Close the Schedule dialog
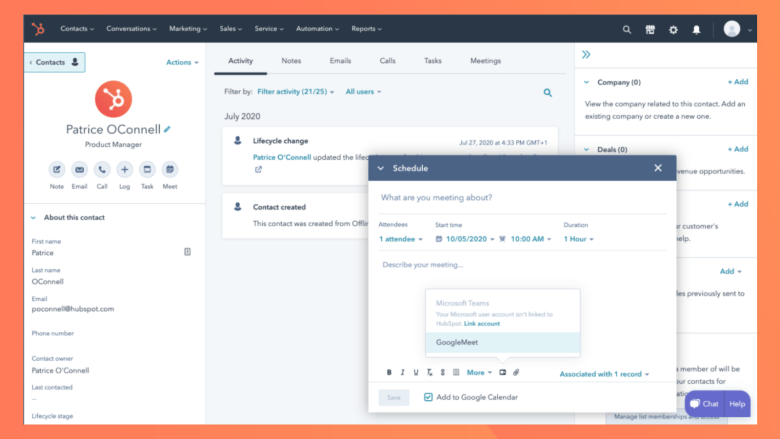 click(658, 168)
